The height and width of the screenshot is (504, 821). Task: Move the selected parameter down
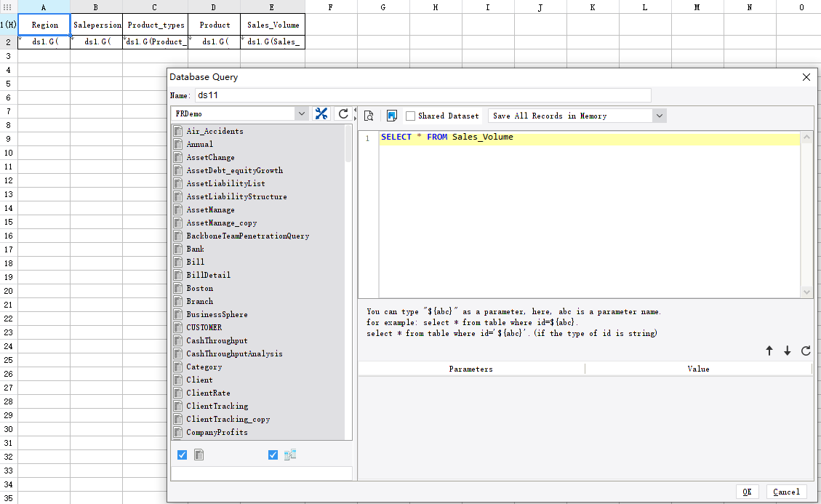788,351
